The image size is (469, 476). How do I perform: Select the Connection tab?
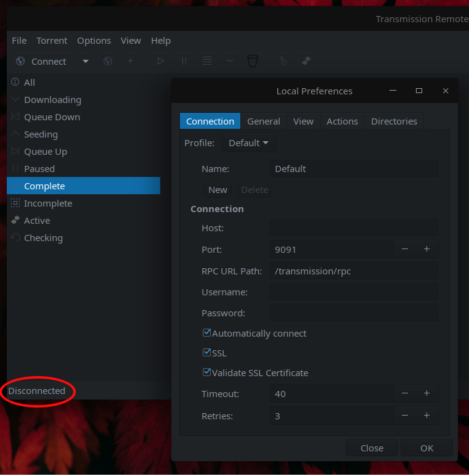click(x=210, y=121)
